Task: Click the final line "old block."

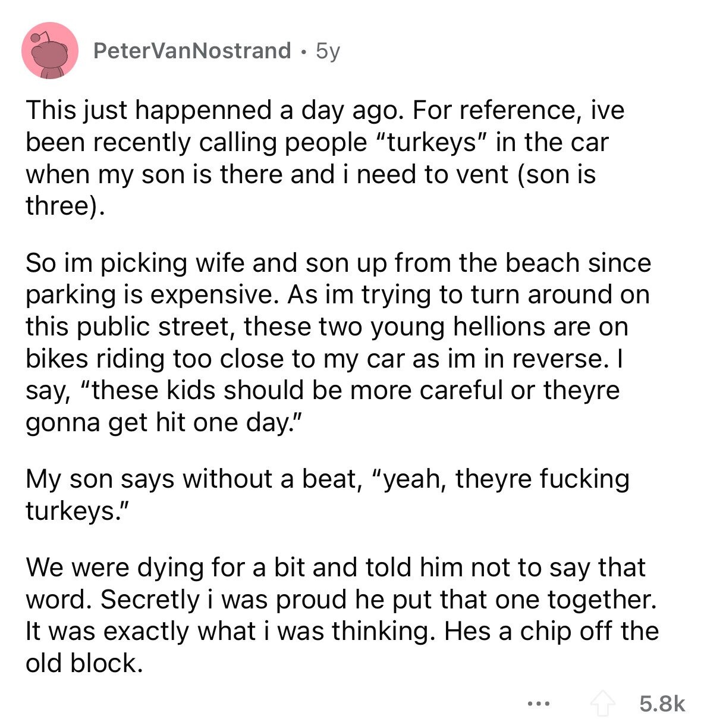Action: (x=84, y=663)
